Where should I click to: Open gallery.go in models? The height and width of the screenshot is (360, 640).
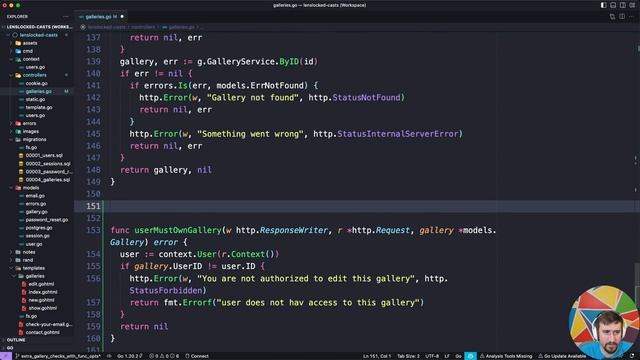[x=36, y=212]
